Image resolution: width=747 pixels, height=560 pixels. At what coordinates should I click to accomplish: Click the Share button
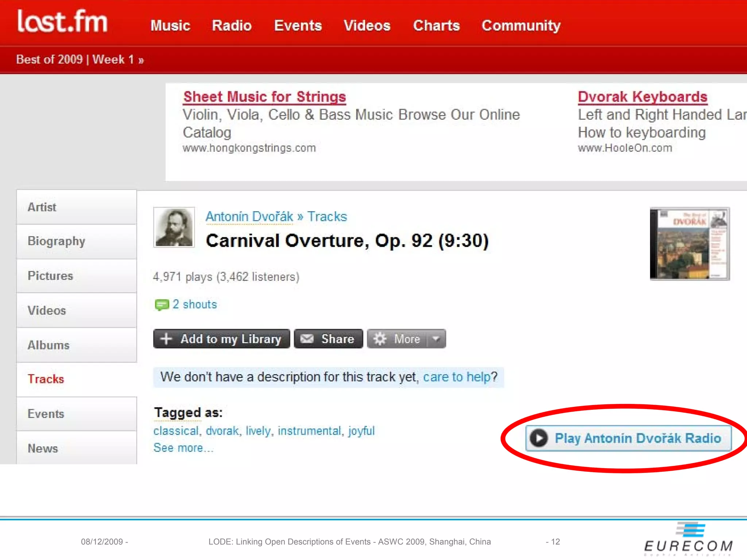329,339
